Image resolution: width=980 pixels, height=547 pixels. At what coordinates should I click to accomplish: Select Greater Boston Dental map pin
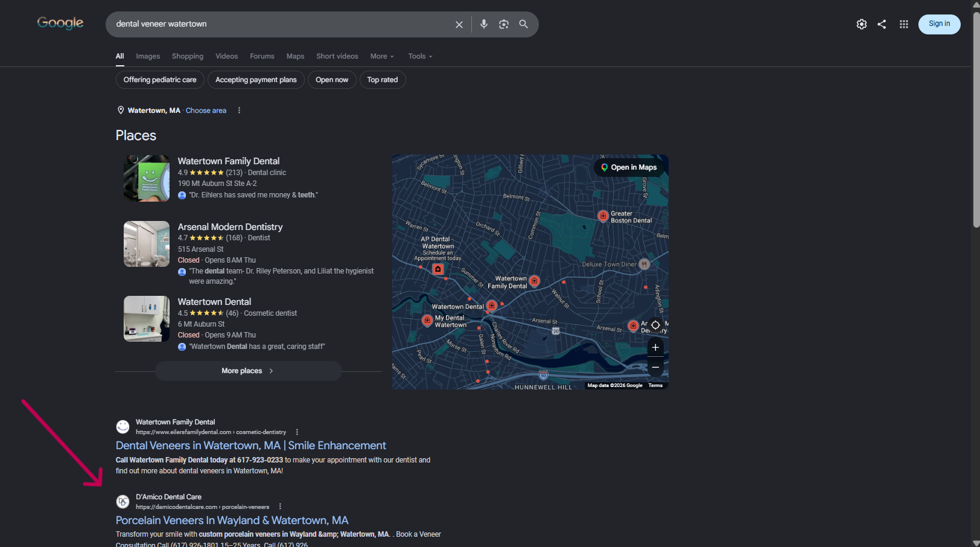pyautogui.click(x=603, y=216)
